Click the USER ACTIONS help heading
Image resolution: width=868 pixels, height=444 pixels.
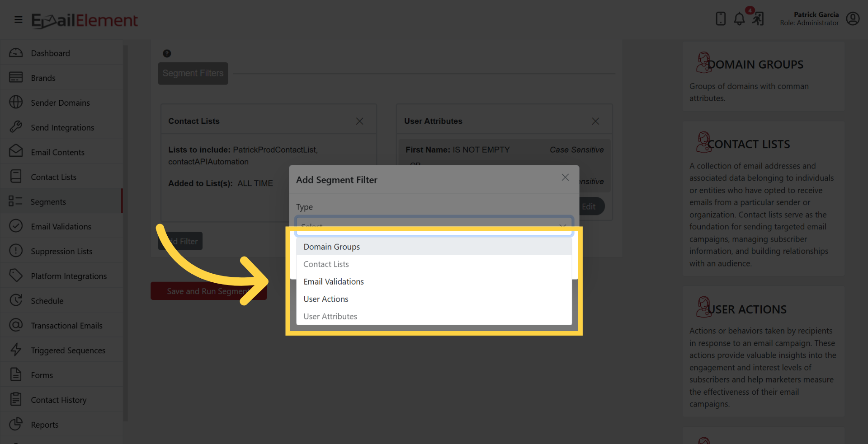(x=747, y=309)
